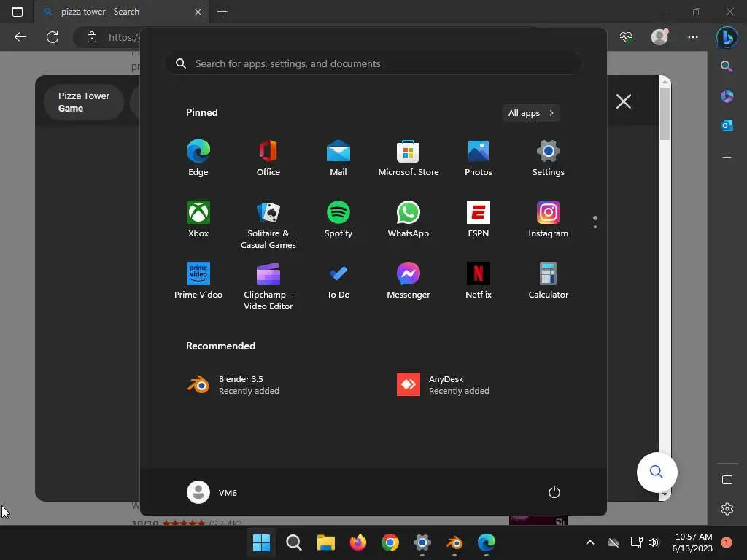Open the notification badge in tray

727,542
